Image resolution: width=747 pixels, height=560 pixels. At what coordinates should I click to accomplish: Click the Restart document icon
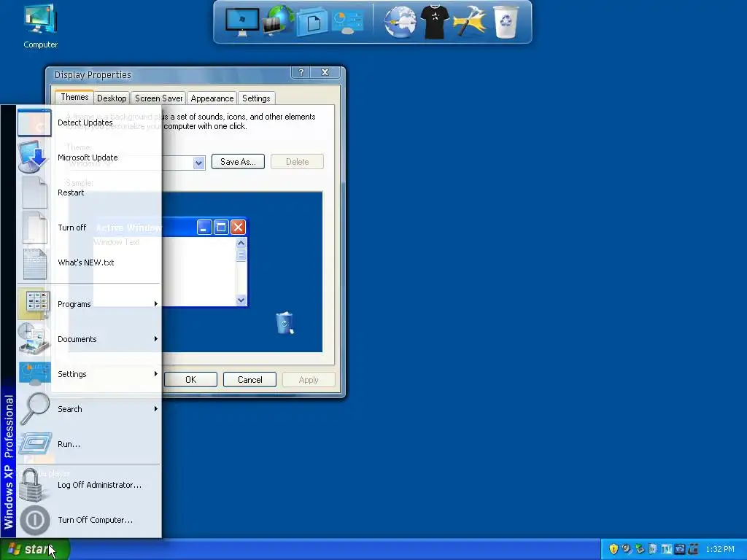[35, 192]
